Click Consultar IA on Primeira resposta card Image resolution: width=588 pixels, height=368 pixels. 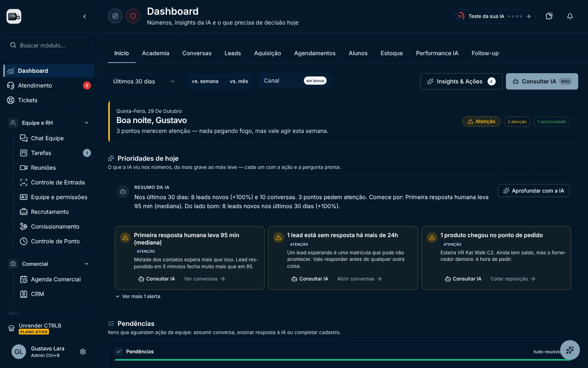tap(157, 279)
